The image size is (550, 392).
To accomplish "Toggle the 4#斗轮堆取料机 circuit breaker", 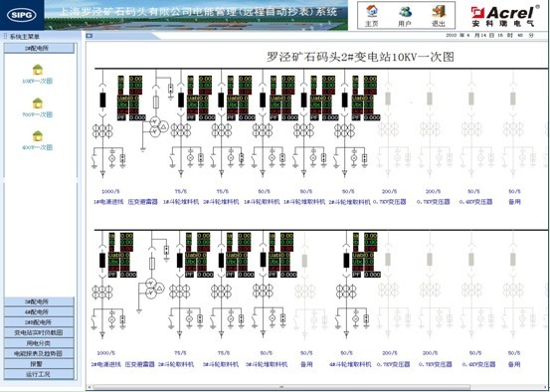I will (346, 260).
